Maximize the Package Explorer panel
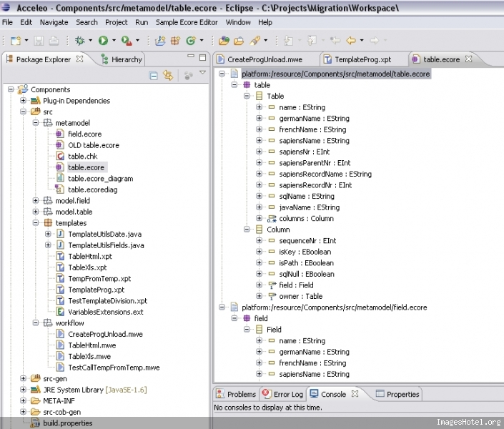 tap(202, 58)
